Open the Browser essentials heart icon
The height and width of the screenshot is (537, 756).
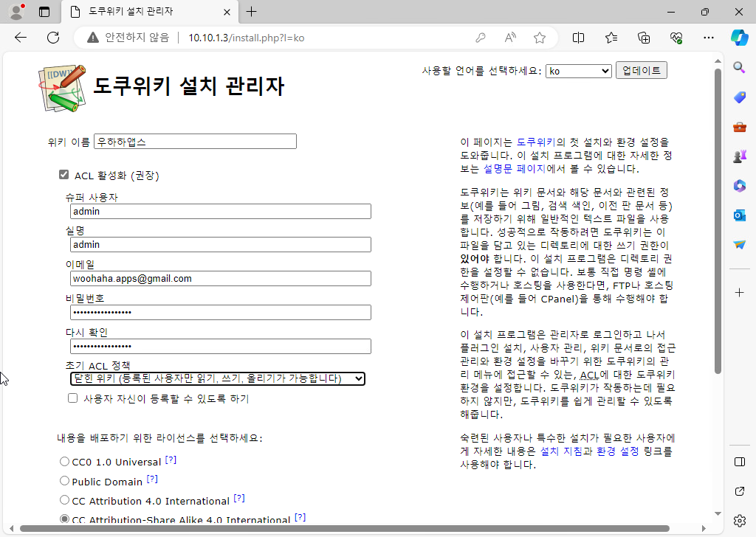pos(676,38)
